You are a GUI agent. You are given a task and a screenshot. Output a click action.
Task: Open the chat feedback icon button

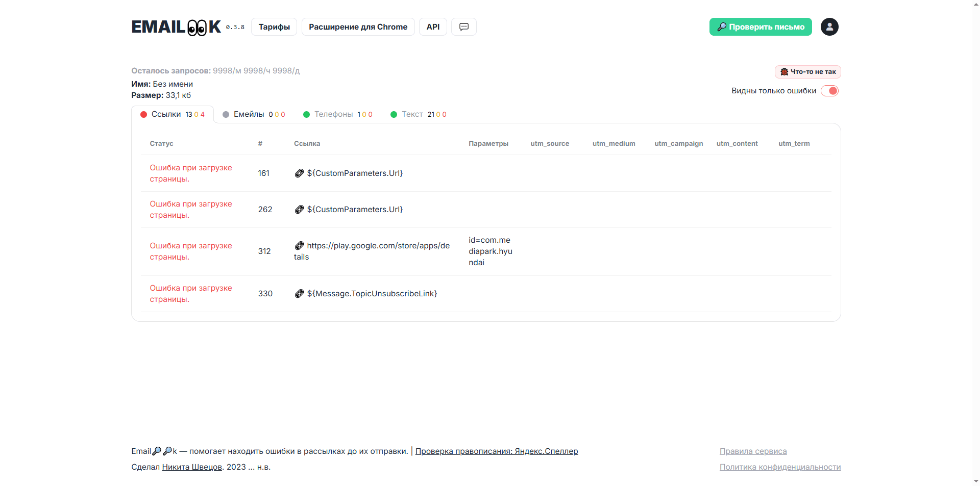click(x=464, y=27)
